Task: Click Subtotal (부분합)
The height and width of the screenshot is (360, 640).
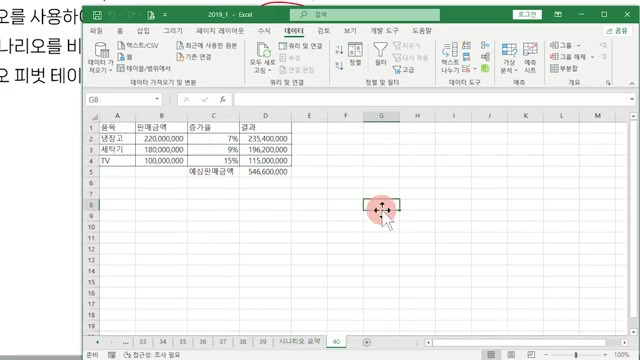Action: [x=564, y=68]
